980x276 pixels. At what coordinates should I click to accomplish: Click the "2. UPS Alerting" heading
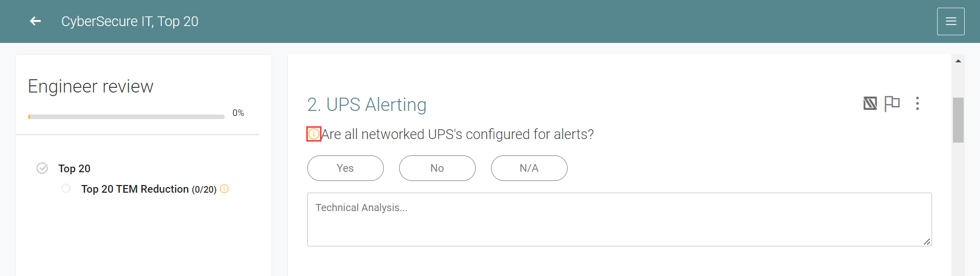tap(366, 105)
